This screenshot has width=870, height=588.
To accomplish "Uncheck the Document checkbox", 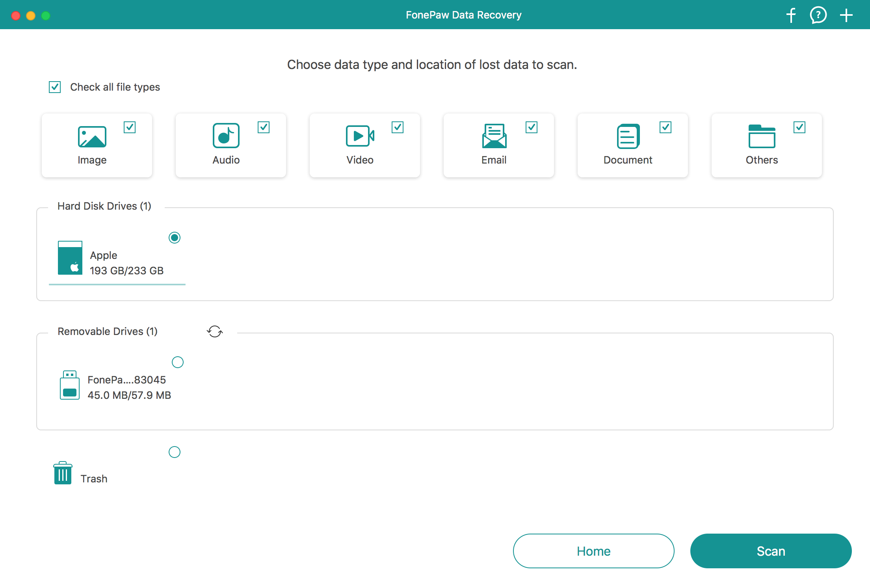I will point(666,127).
